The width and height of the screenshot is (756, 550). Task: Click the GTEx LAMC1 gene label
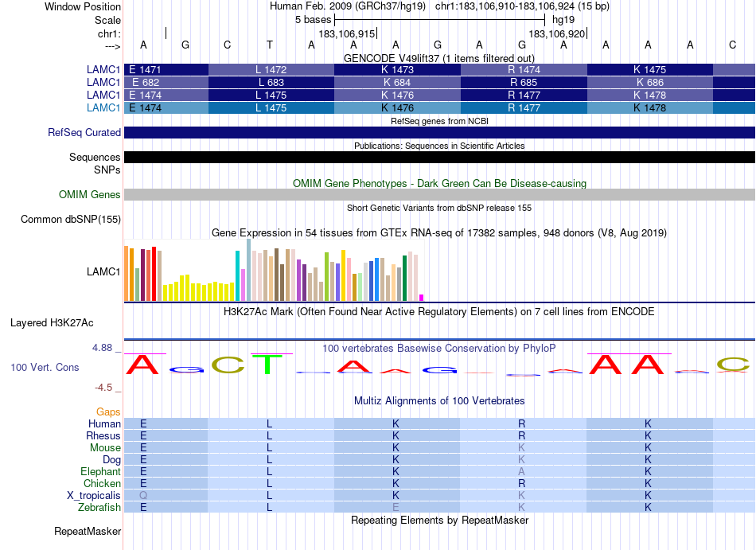pos(103,272)
